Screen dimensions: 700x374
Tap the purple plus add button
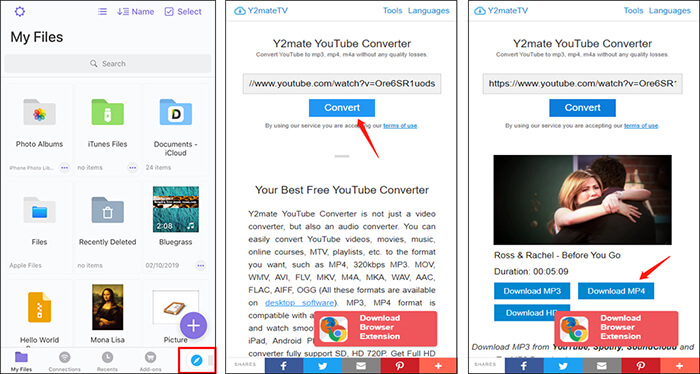(193, 325)
